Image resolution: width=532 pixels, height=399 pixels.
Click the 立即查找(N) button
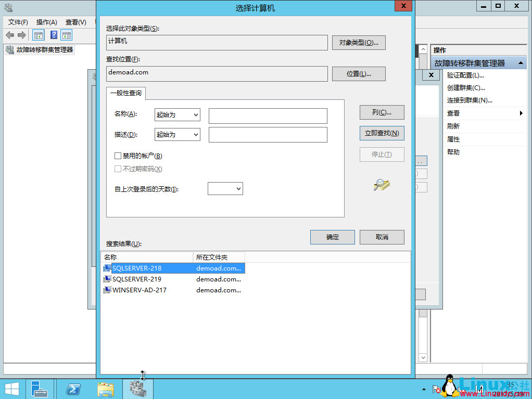pyautogui.click(x=382, y=133)
